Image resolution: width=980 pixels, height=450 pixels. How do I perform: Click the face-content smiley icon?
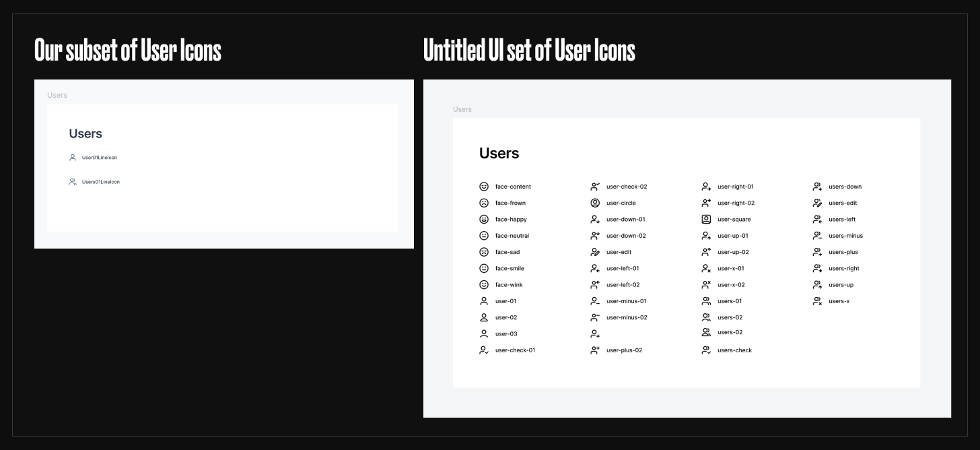point(483,187)
